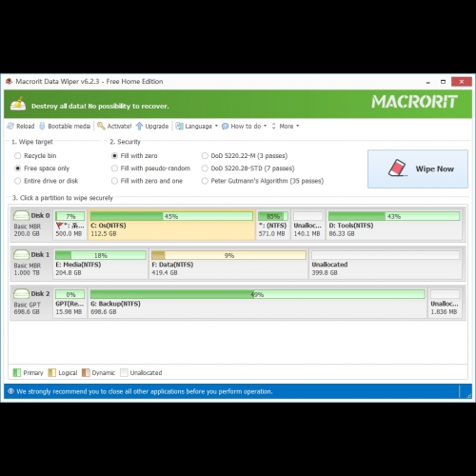The image size is (476, 476).
Task: Click the Disk 0 Basic MBR 200.0 GB header
Action: (31, 225)
